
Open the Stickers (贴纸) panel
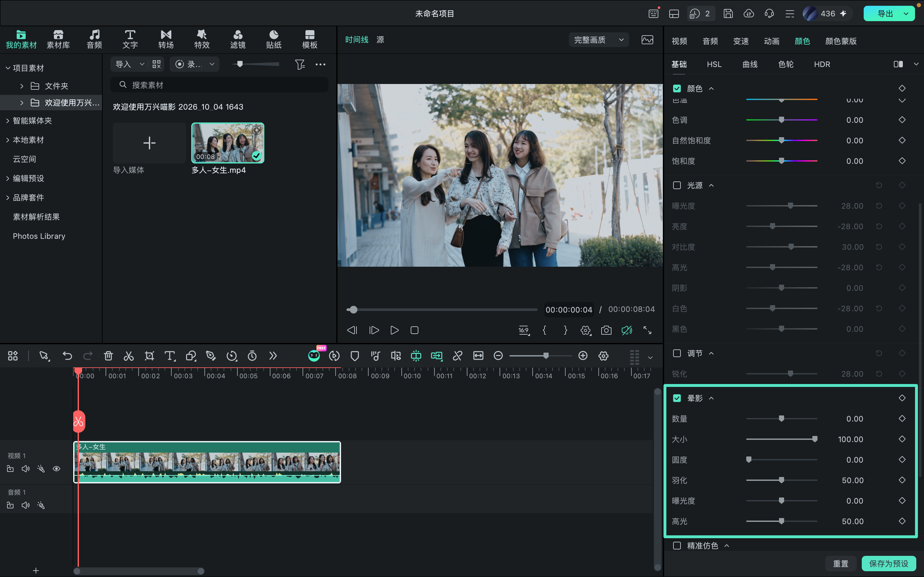(274, 39)
